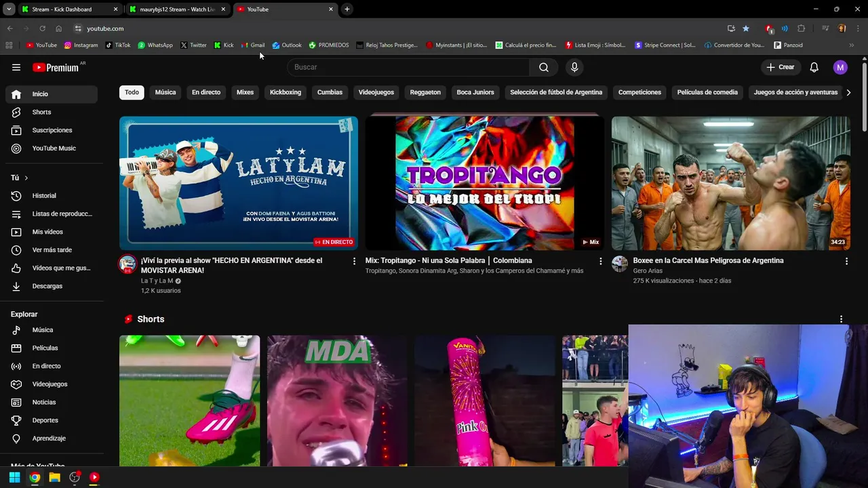Image resolution: width=868 pixels, height=488 pixels.
Task: Open Noticias under Explorar
Action: pyautogui.click(x=52, y=402)
